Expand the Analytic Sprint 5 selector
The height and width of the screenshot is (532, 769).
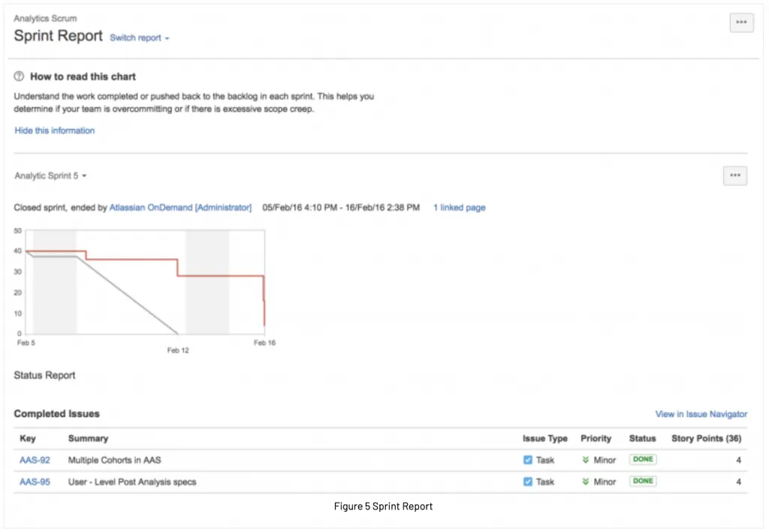click(50, 176)
